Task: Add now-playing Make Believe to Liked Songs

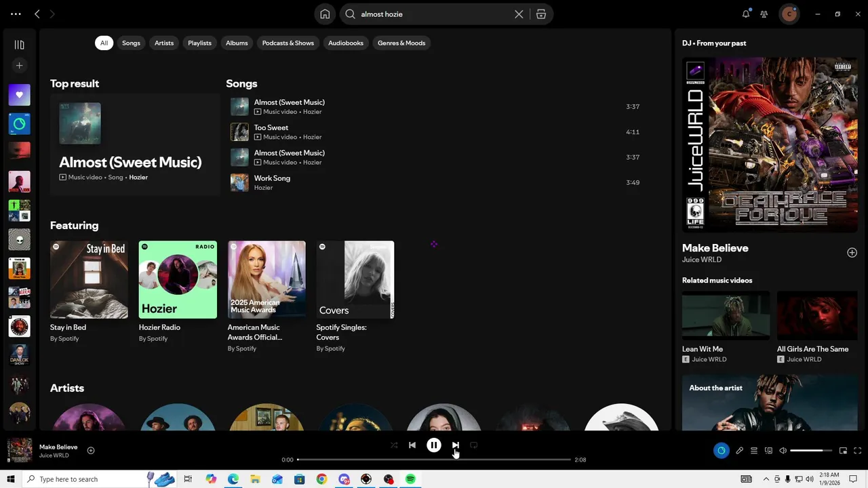Action: [x=91, y=451]
